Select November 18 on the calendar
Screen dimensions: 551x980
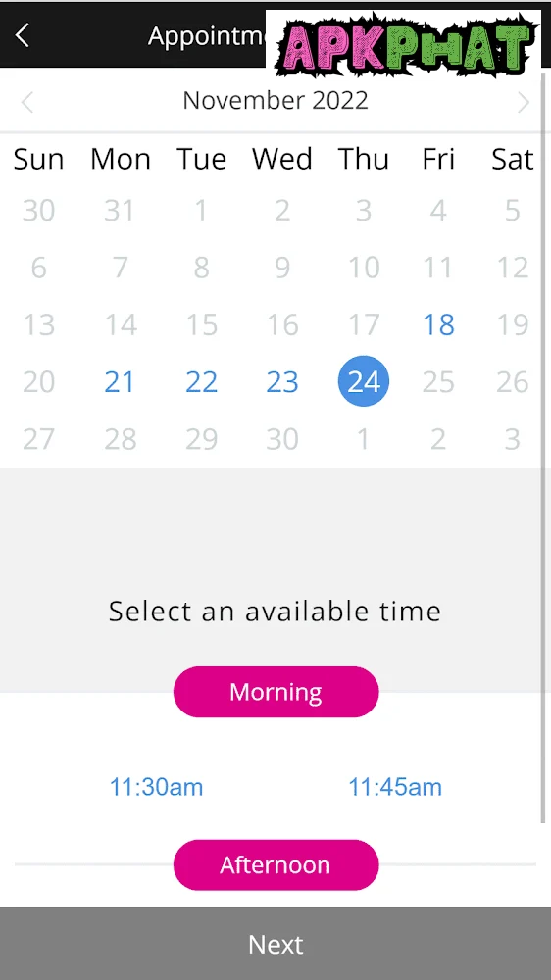[x=438, y=324]
